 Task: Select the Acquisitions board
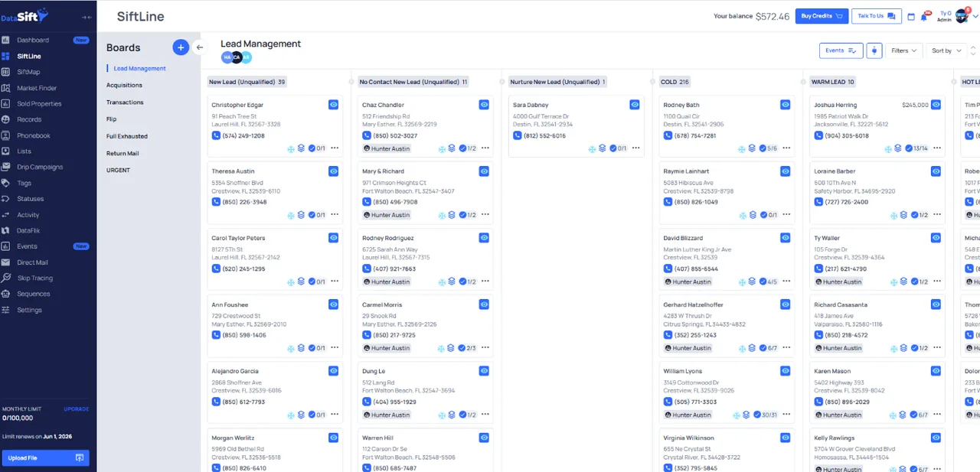coord(124,86)
